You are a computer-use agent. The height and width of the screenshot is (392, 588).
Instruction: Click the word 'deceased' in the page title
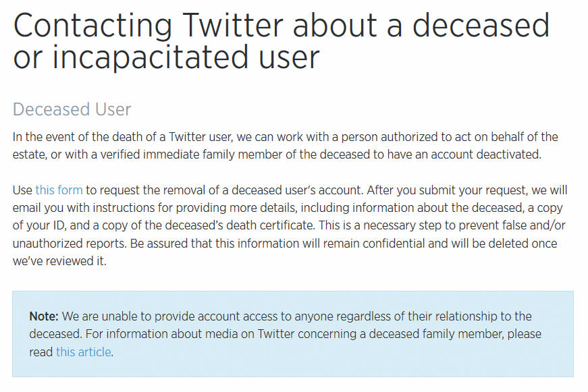coord(481,25)
